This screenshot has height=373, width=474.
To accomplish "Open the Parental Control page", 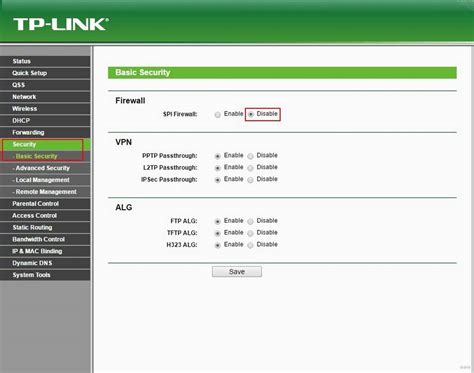I will [x=45, y=204].
